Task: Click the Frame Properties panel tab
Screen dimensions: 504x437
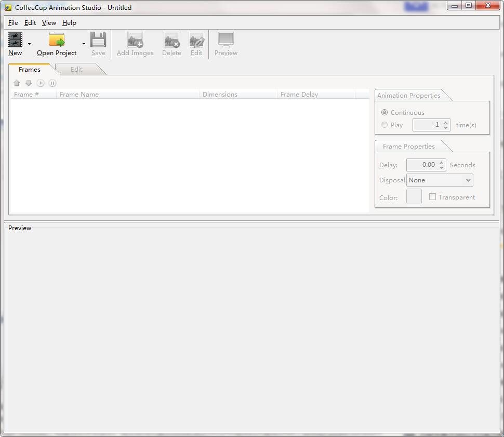Action: (408, 147)
